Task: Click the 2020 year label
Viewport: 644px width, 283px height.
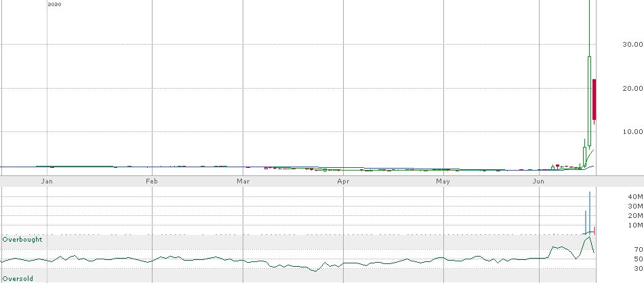Action: click(x=55, y=5)
